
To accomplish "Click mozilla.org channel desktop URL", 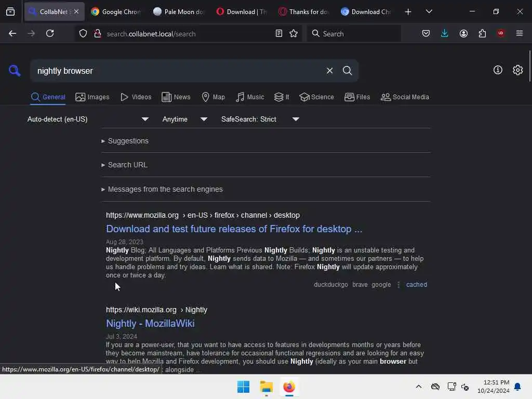I will pos(203,215).
